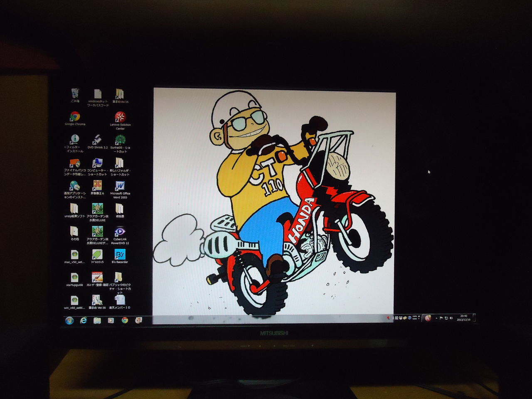The image size is (532, 399).
Task: Open the Sunhai00 shortcut with the green tree icon
Action: (120, 143)
